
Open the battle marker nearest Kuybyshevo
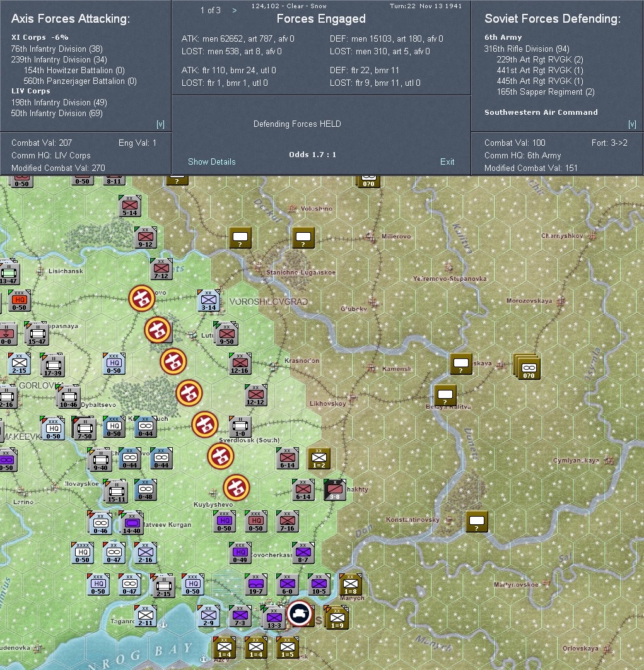(x=237, y=488)
